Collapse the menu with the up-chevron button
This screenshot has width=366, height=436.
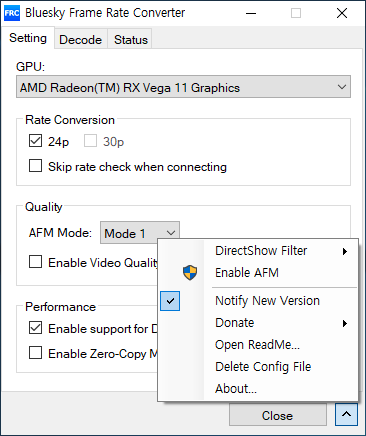click(346, 414)
